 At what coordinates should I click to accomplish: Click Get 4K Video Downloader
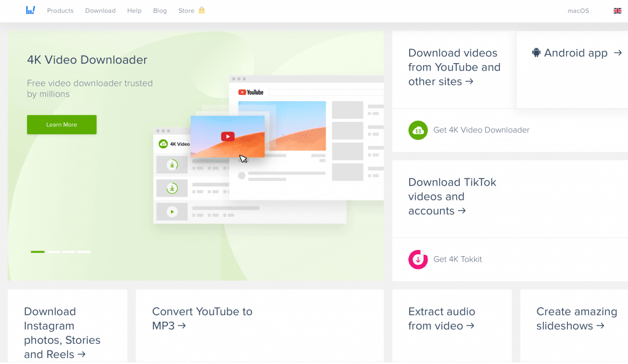click(481, 130)
